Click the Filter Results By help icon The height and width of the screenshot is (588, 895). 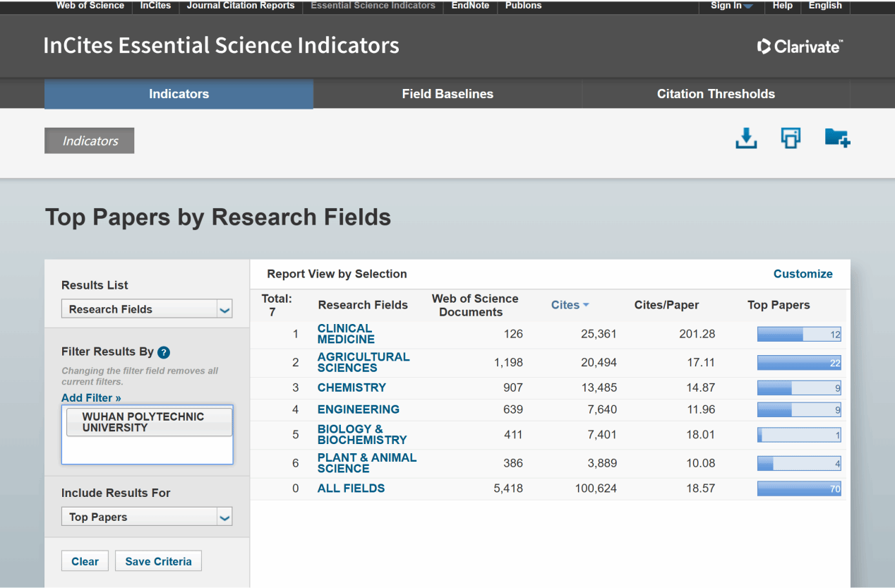[x=164, y=352]
